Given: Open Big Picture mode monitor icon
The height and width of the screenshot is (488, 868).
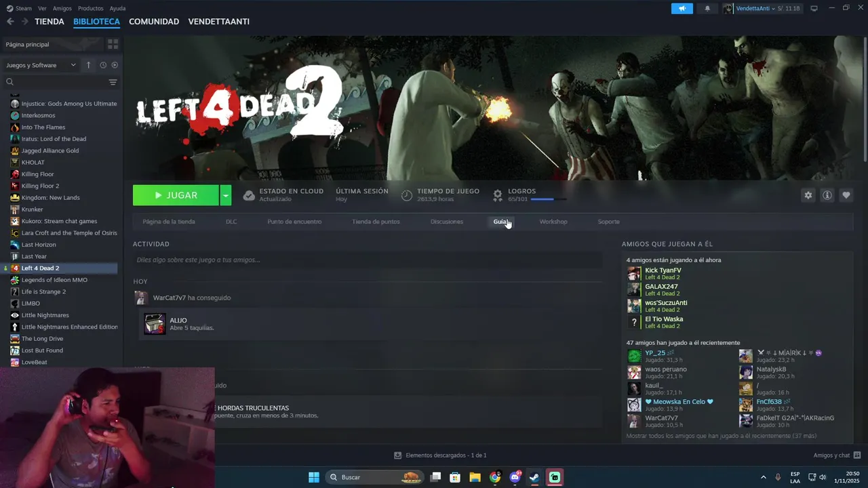Looking at the screenshot, I should pyautogui.click(x=814, y=8).
